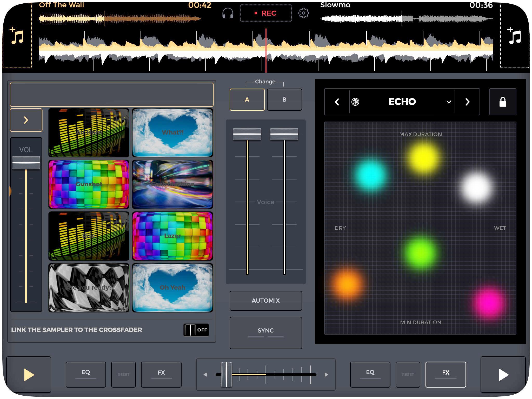Viewport: 532px width, 399px height.
Task: Click the AUTOMIX button
Action: [x=265, y=301]
